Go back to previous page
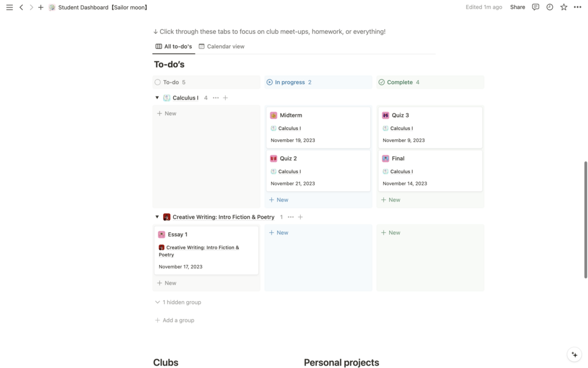 point(21,8)
